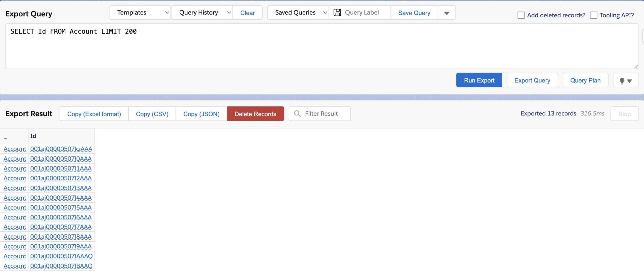This screenshot has width=644, height=275.
Task: Open record 001aj00000507l6AAA
Action: [x=61, y=217]
